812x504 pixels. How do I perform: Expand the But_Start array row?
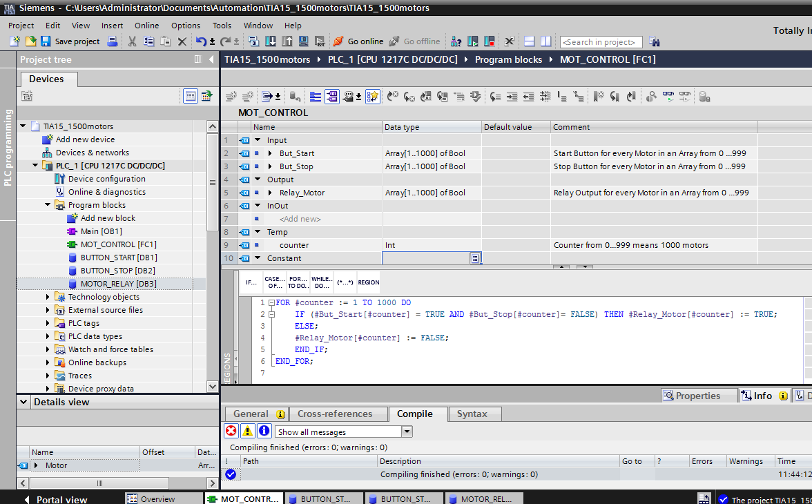[x=270, y=153]
